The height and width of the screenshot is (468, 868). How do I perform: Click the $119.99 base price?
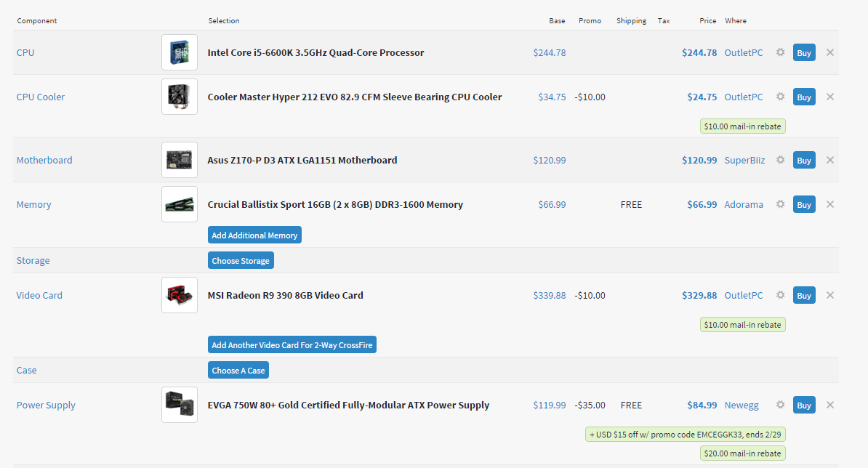click(x=550, y=405)
